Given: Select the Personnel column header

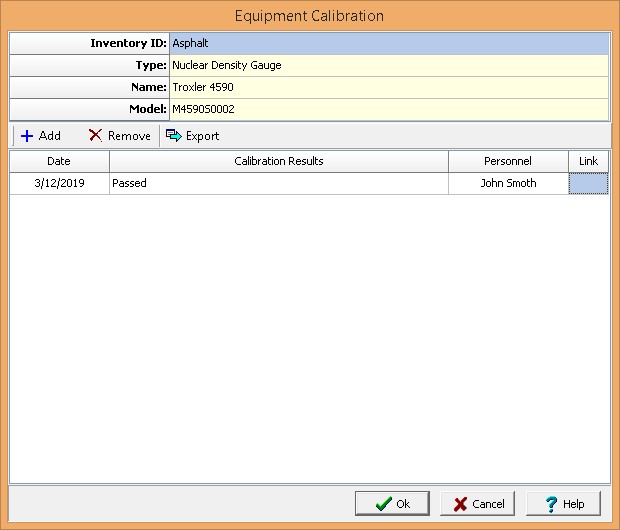Looking at the screenshot, I should (508, 161).
